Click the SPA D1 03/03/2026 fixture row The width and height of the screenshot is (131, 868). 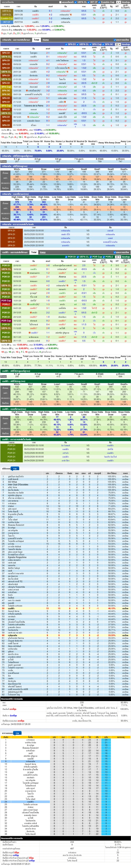65,231
